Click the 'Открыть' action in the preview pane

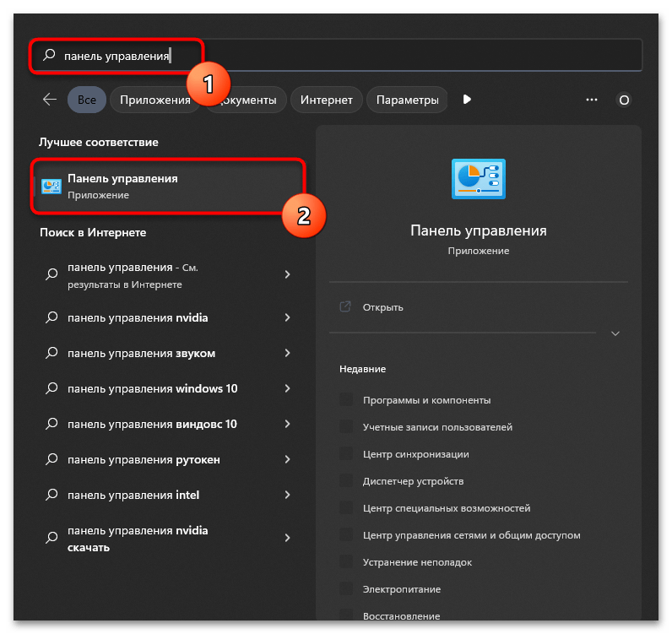click(x=382, y=307)
